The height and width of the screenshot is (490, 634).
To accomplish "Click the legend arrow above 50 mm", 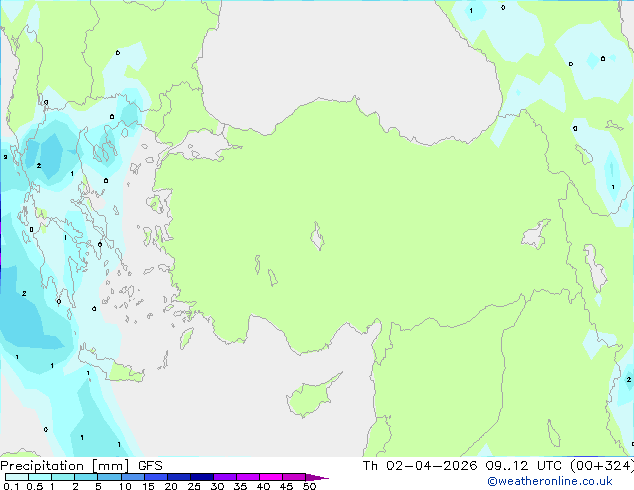I will 317,477.
